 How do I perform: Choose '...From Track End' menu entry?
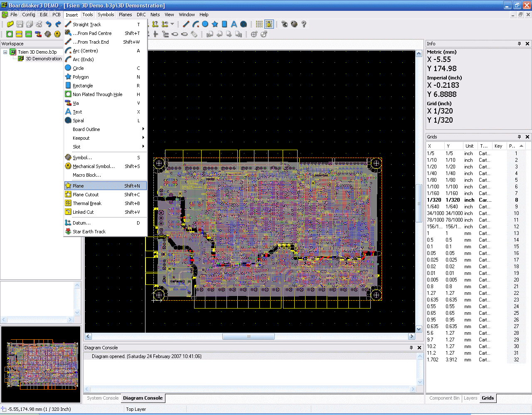105,42
